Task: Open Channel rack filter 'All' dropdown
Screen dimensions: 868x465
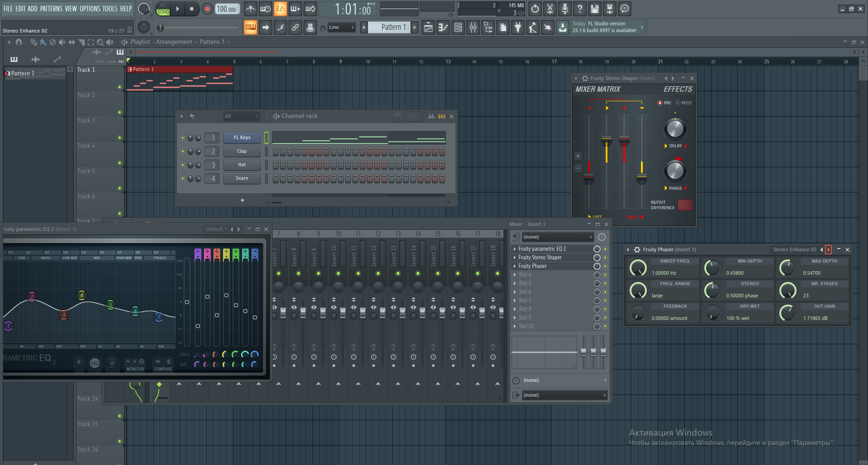Action: point(241,116)
